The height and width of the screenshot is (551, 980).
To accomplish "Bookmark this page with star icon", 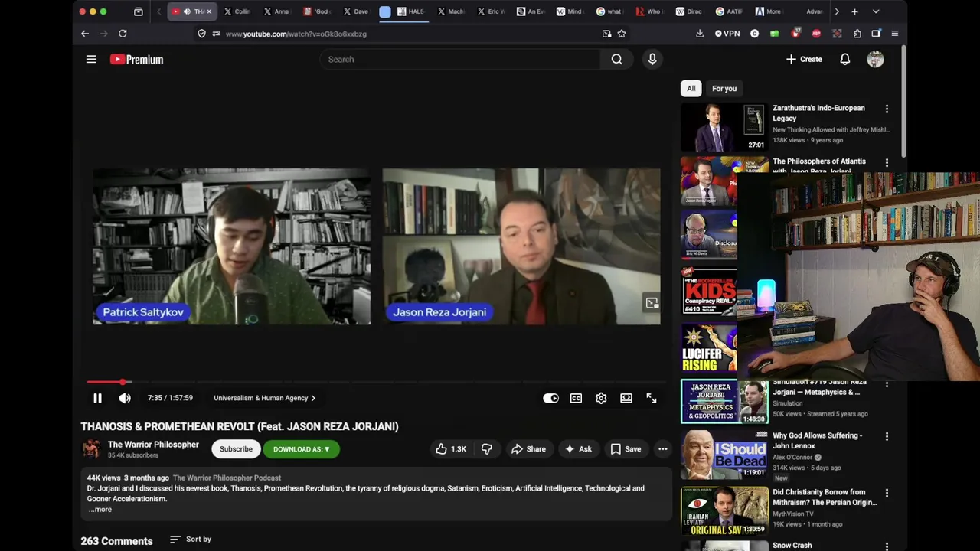I will click(622, 34).
